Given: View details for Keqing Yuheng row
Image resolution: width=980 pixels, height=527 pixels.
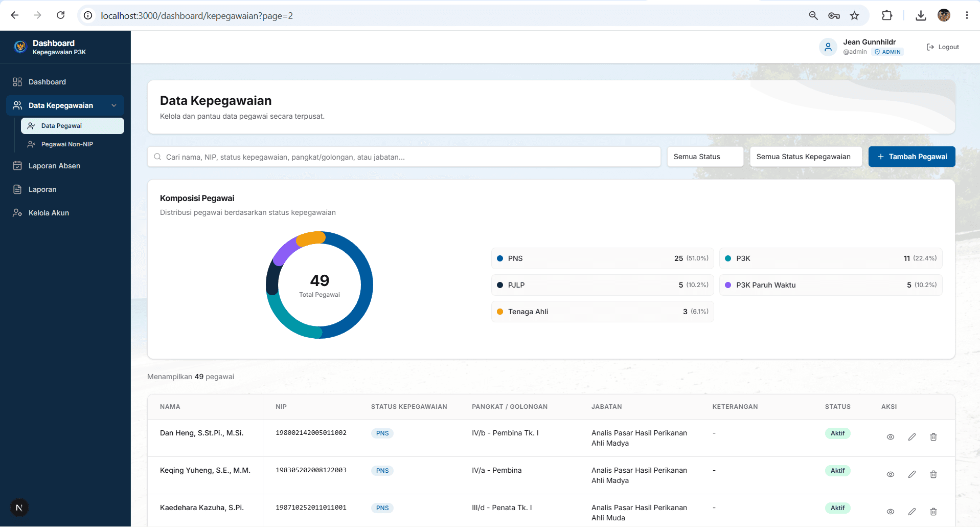Looking at the screenshot, I should [890, 474].
